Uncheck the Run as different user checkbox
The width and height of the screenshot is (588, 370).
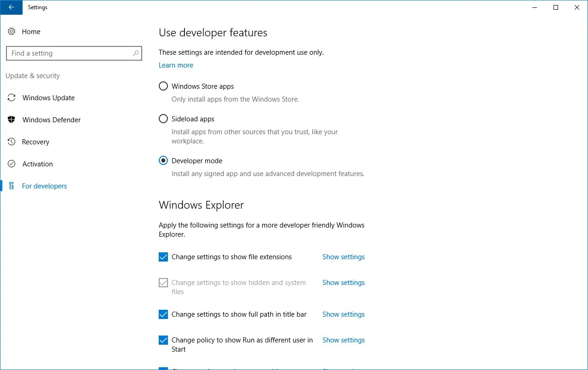(x=163, y=340)
